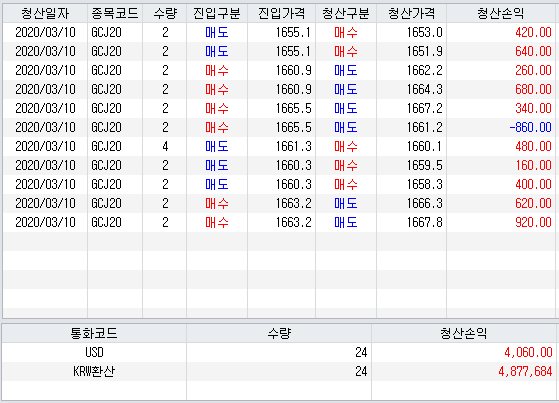Screen dimensions: 559x403
Task: Click the 청산구분 column header
Action: pyautogui.click(x=346, y=14)
